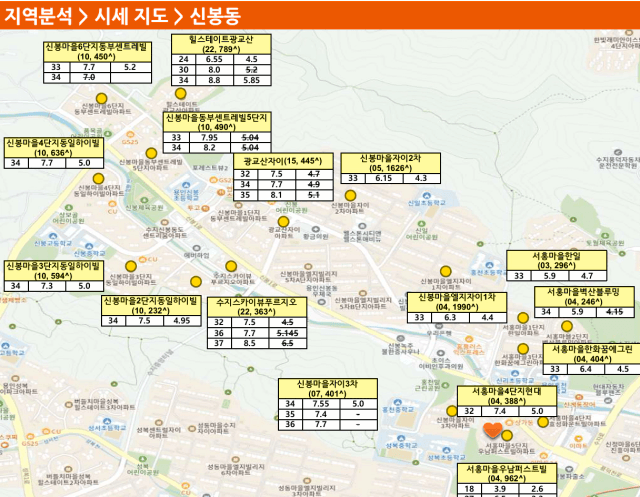The height and width of the screenshot is (497, 640).
Task: Click the 용인신봉초등학교 school icon
Action: pos(186,186)
